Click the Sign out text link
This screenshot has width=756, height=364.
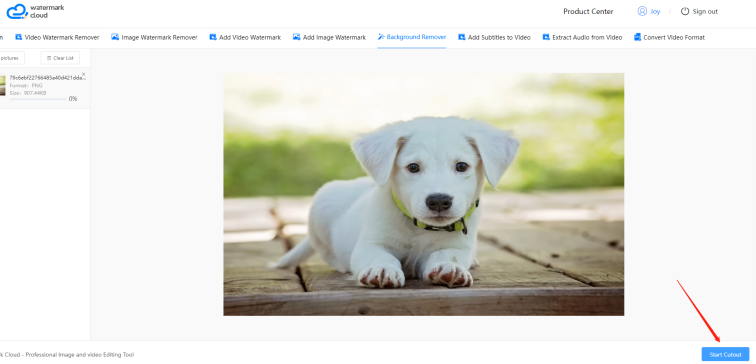(705, 12)
